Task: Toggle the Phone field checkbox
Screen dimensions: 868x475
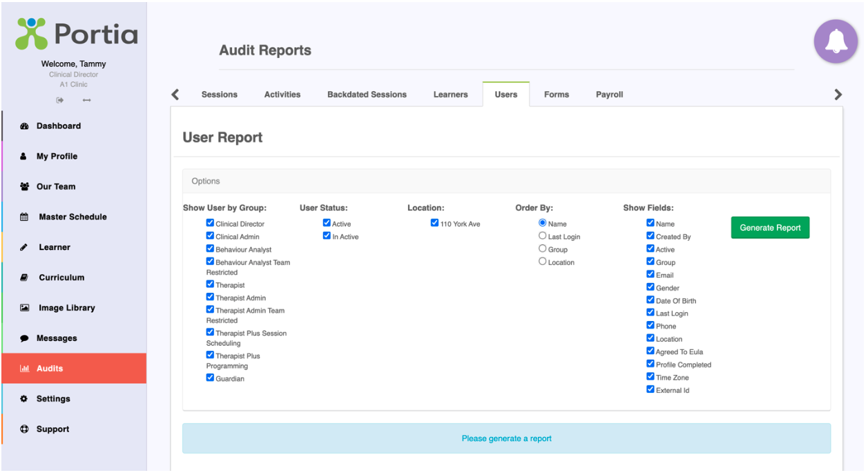Action: pyautogui.click(x=650, y=325)
